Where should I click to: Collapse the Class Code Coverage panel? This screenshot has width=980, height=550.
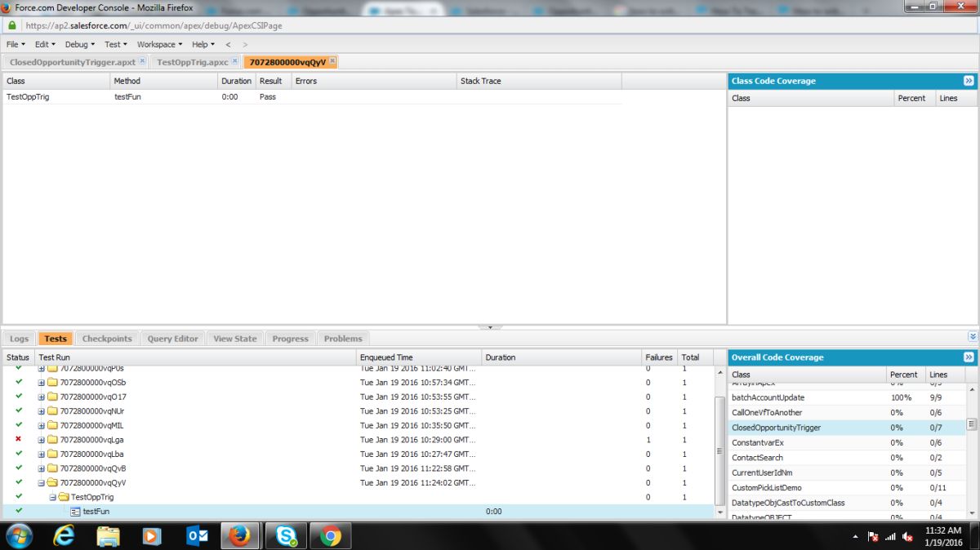click(x=969, y=81)
